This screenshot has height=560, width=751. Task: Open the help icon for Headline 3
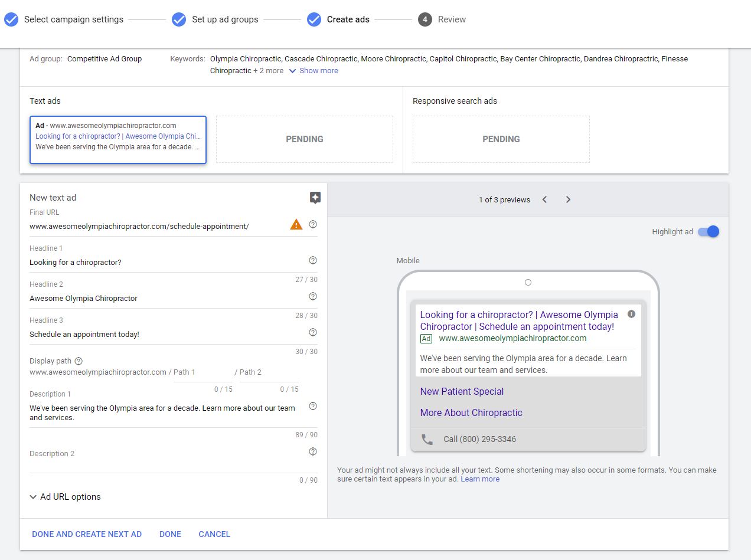pyautogui.click(x=313, y=332)
